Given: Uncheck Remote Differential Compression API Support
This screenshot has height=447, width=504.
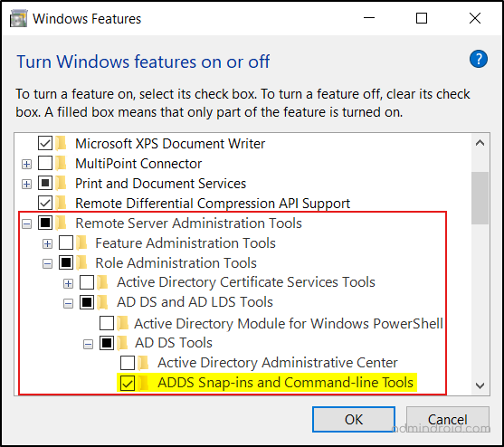Looking at the screenshot, I should point(45,203).
